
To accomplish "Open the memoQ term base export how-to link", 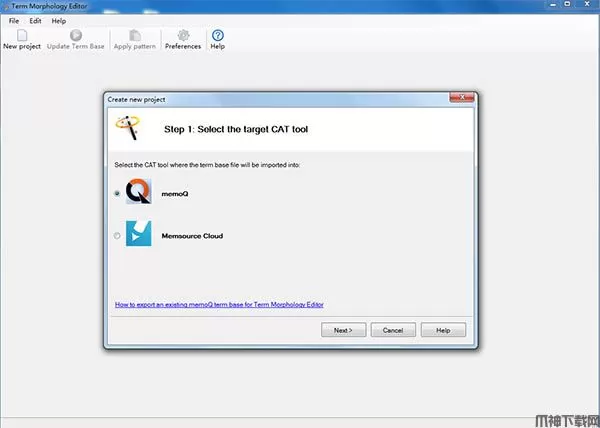I will (x=219, y=304).
